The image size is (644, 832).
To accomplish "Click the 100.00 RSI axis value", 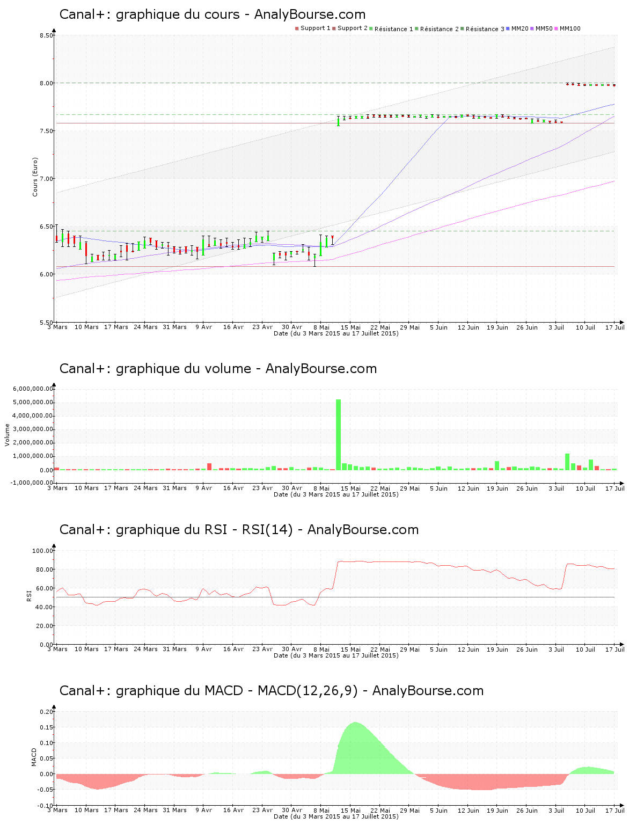I will (43, 551).
